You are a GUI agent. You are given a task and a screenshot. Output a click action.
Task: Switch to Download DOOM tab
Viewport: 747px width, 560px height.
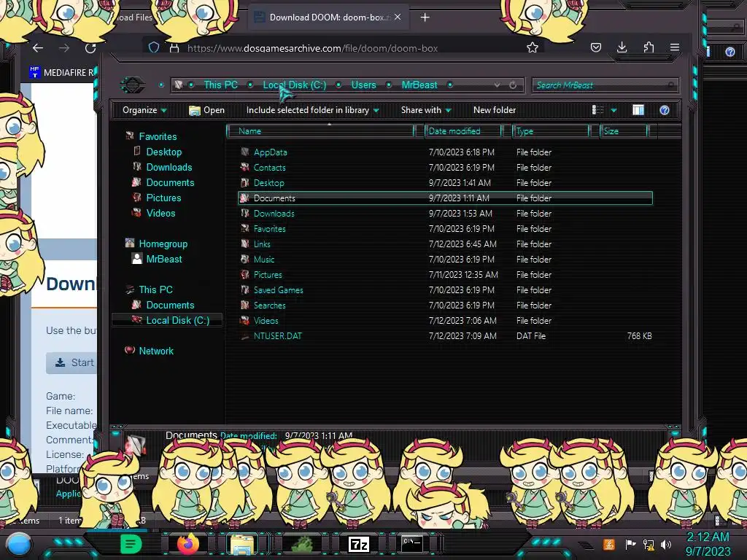(x=329, y=17)
